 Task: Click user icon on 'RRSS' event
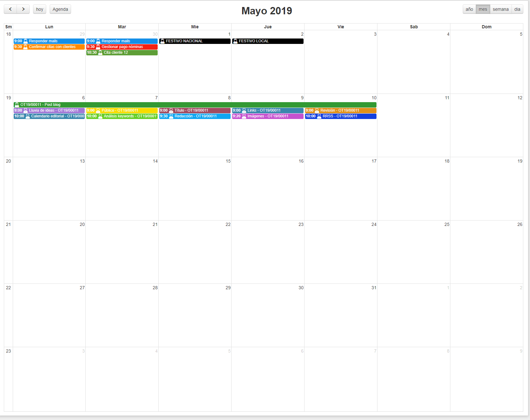click(319, 116)
